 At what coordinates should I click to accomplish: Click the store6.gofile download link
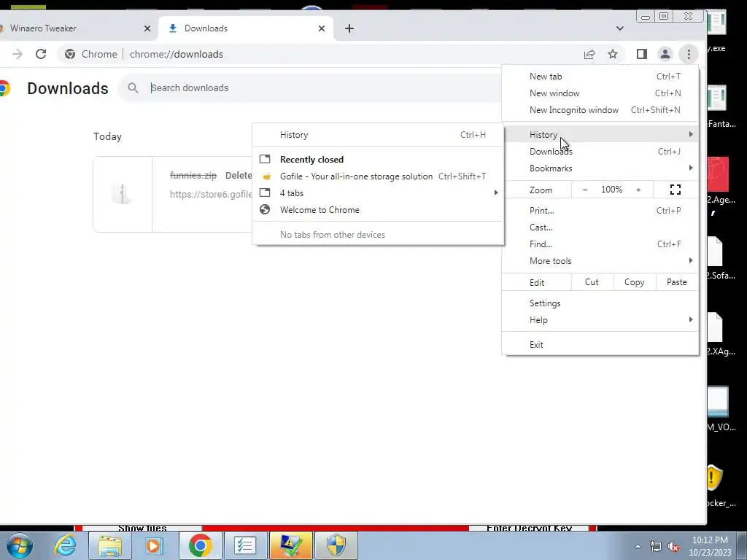(x=211, y=194)
